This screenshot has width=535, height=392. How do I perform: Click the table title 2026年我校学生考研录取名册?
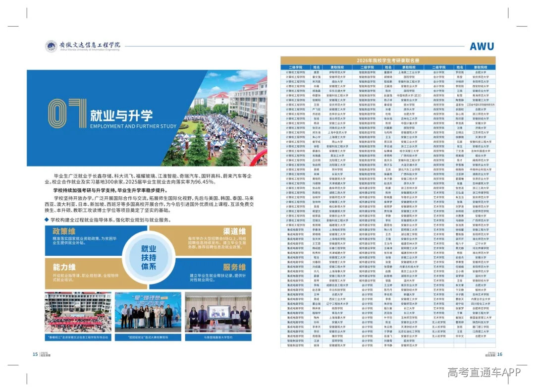coord(388,60)
